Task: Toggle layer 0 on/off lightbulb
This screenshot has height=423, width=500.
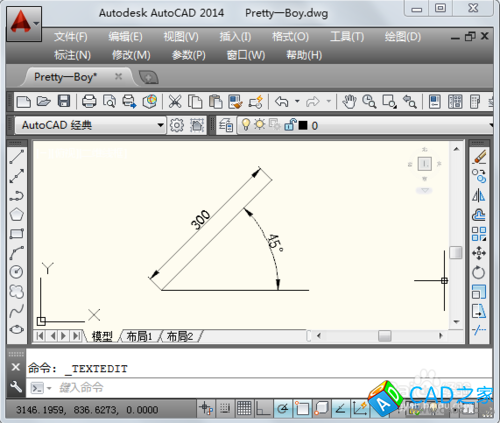Action: (x=246, y=125)
